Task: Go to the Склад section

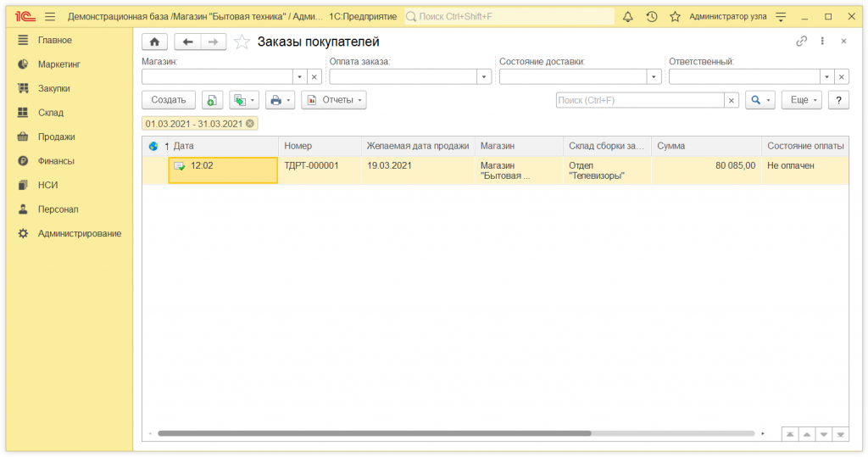Action: (50, 113)
